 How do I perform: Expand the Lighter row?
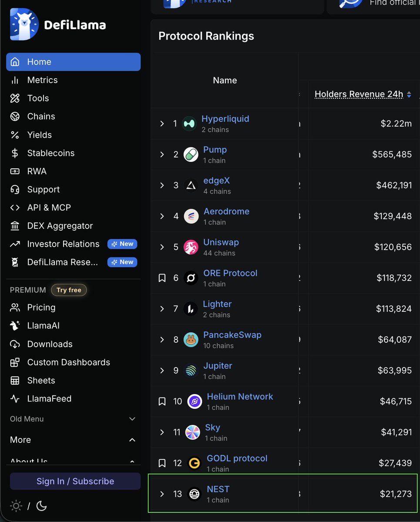click(162, 309)
